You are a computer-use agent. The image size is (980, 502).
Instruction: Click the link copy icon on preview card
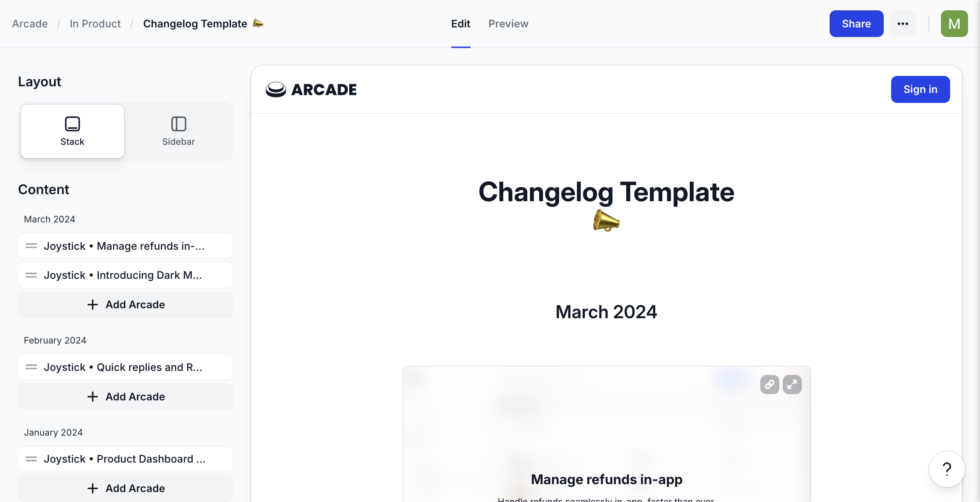click(x=769, y=384)
